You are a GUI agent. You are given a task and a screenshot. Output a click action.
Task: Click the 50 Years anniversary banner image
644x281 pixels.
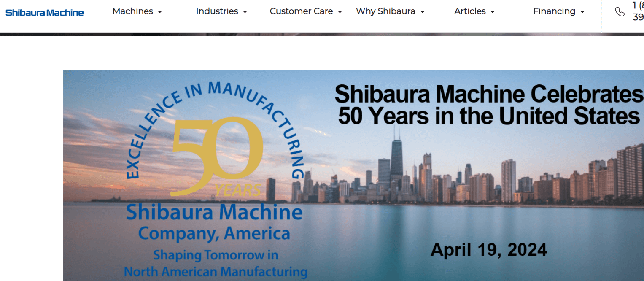(x=353, y=176)
